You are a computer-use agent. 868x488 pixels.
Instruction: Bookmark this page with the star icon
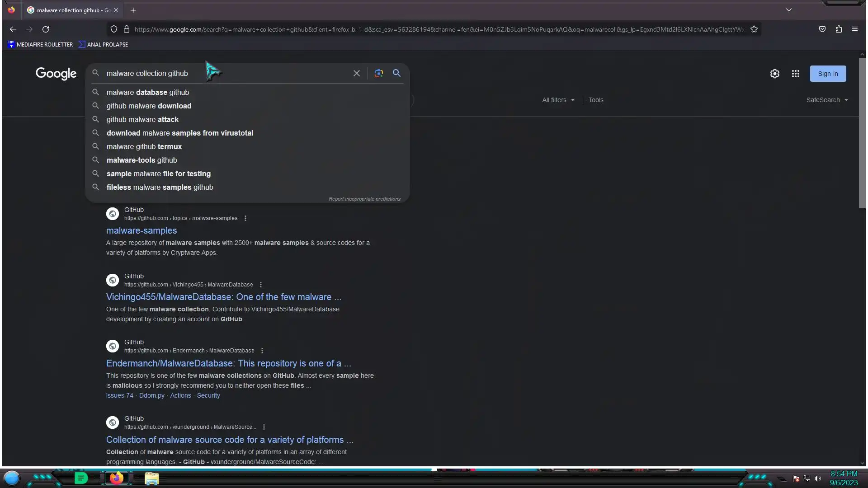tap(754, 29)
